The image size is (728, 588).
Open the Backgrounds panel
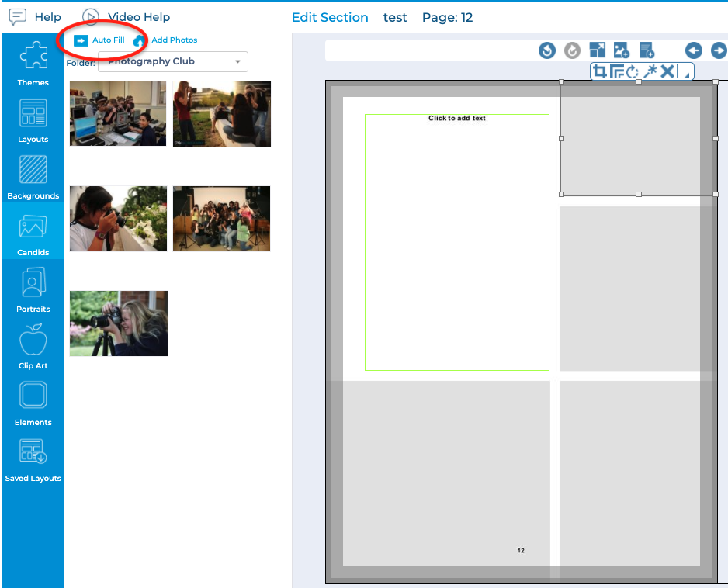tap(33, 177)
